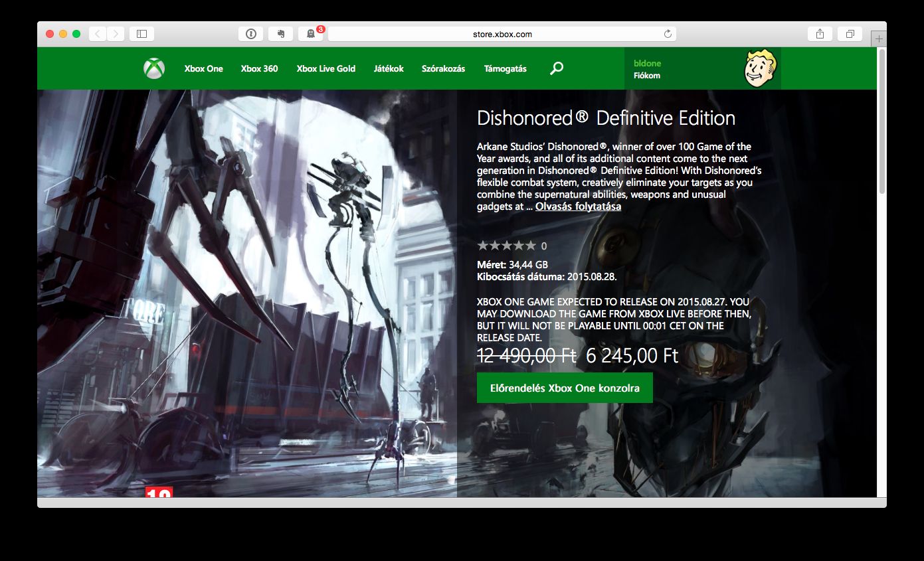Click the discounted price 6 245,00 Ft
This screenshot has height=561, width=924.
pyautogui.click(x=632, y=356)
